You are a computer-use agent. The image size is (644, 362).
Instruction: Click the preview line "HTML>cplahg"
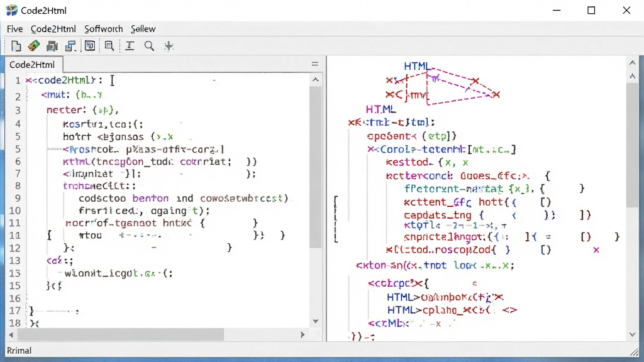(x=452, y=310)
